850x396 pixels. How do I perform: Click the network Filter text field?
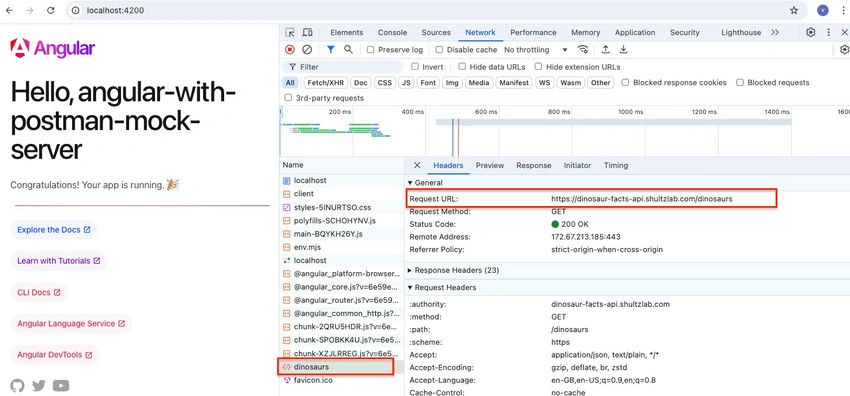click(x=343, y=67)
